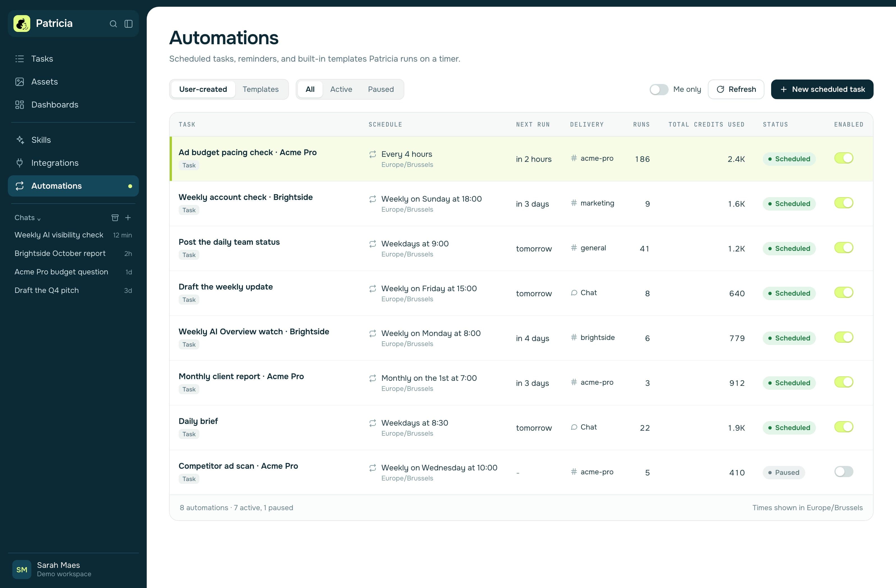Disable Weekly AI Overview watch toggle
Viewport: 896px width, 588px height.
(843, 337)
